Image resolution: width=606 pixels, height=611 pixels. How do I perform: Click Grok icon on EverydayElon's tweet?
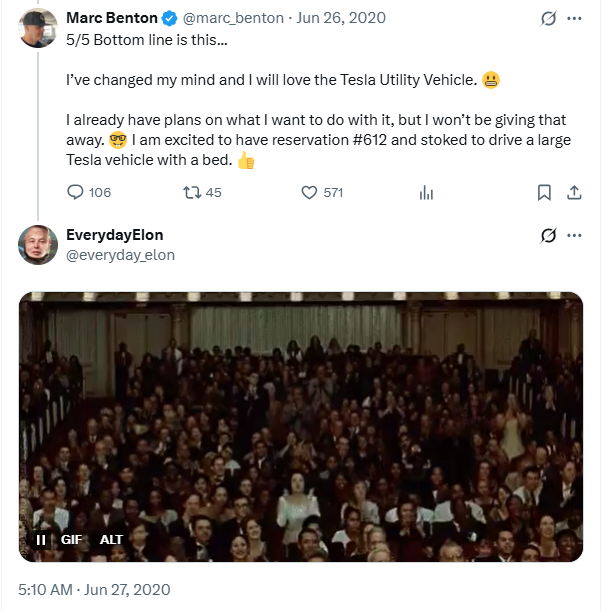pyautogui.click(x=547, y=235)
